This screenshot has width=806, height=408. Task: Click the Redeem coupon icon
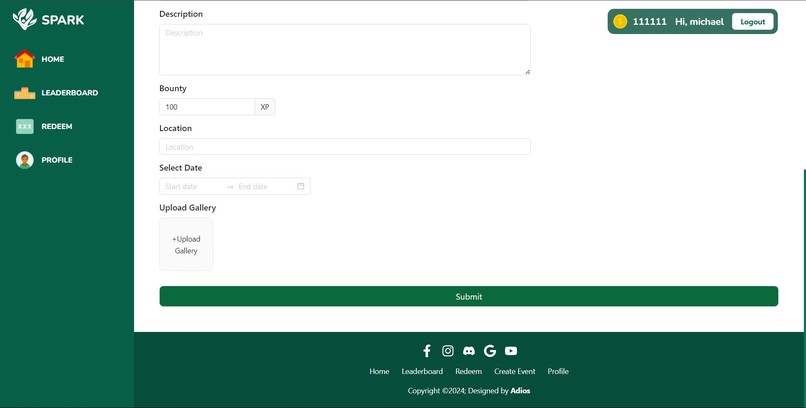click(x=25, y=126)
